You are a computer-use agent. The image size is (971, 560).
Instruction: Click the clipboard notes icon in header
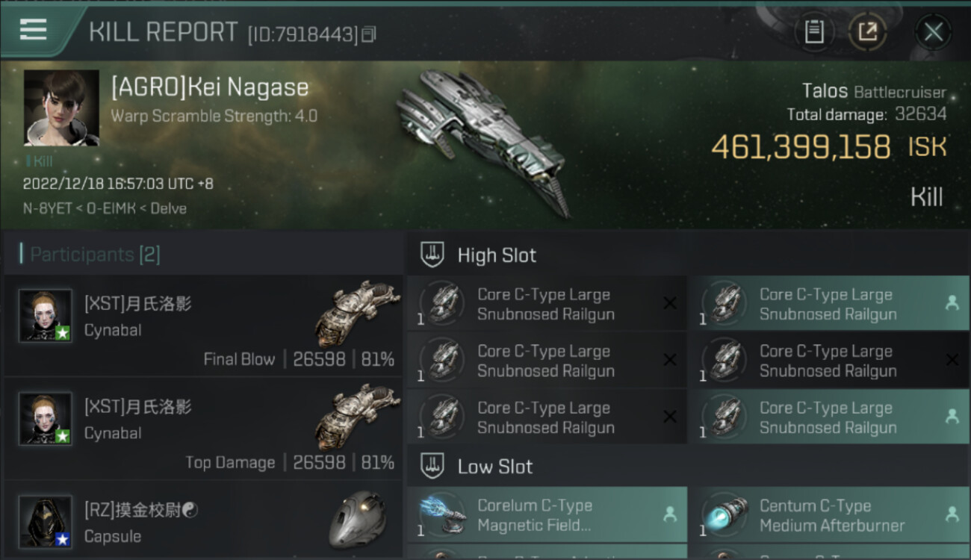pos(813,32)
